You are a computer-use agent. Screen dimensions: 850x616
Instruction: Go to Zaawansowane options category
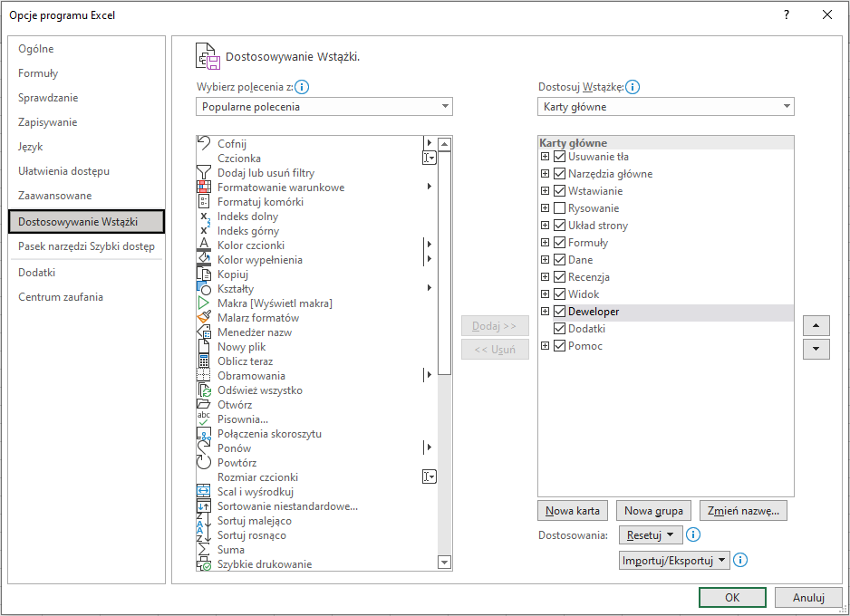click(x=86, y=196)
